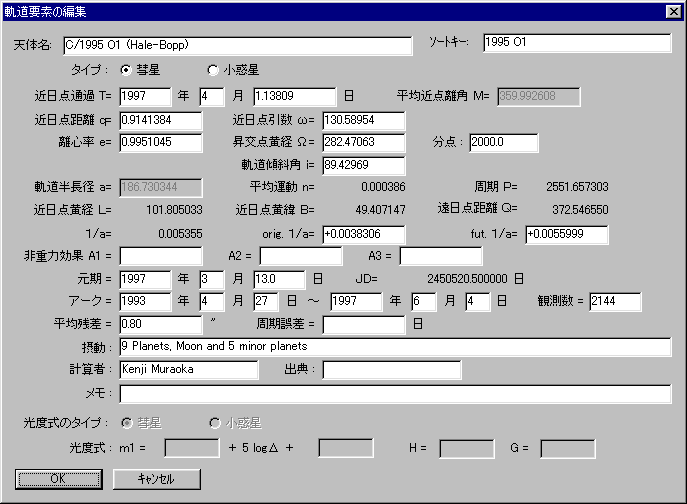Image resolution: width=687 pixels, height=504 pixels.
Task: Click arc start month field 4
Action: [x=212, y=302]
